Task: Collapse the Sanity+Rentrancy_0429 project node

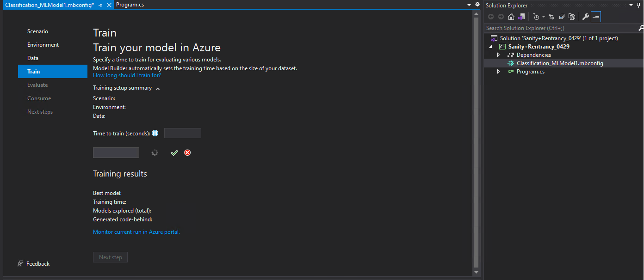Action: (x=491, y=47)
